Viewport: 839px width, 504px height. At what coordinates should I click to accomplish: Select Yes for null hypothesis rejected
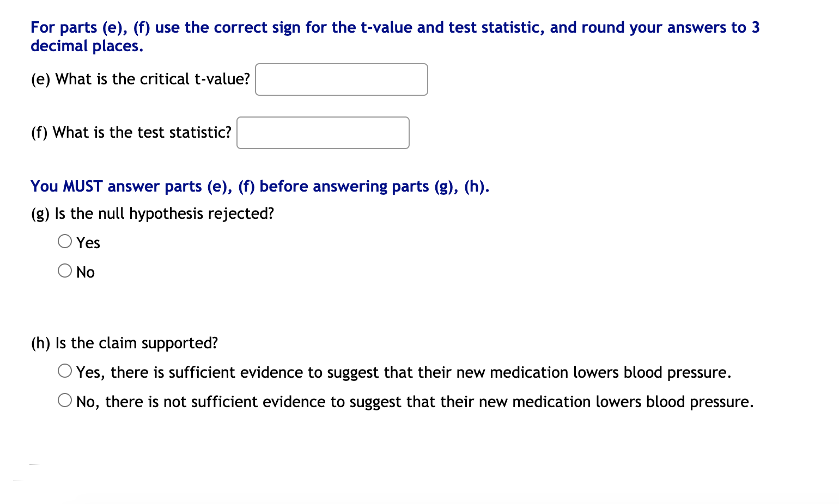65,241
